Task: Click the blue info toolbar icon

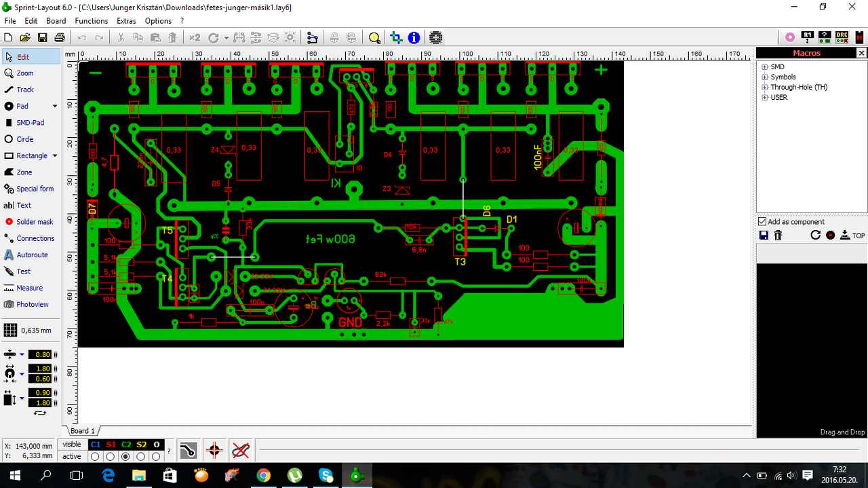Action: pyautogui.click(x=414, y=38)
